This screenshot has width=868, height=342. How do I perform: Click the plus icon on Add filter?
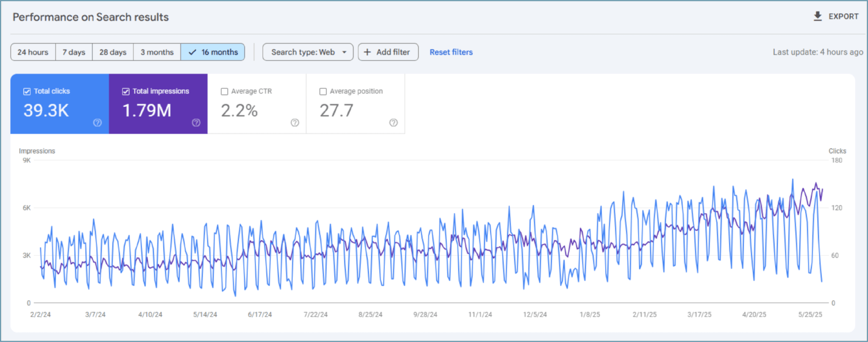coord(367,52)
